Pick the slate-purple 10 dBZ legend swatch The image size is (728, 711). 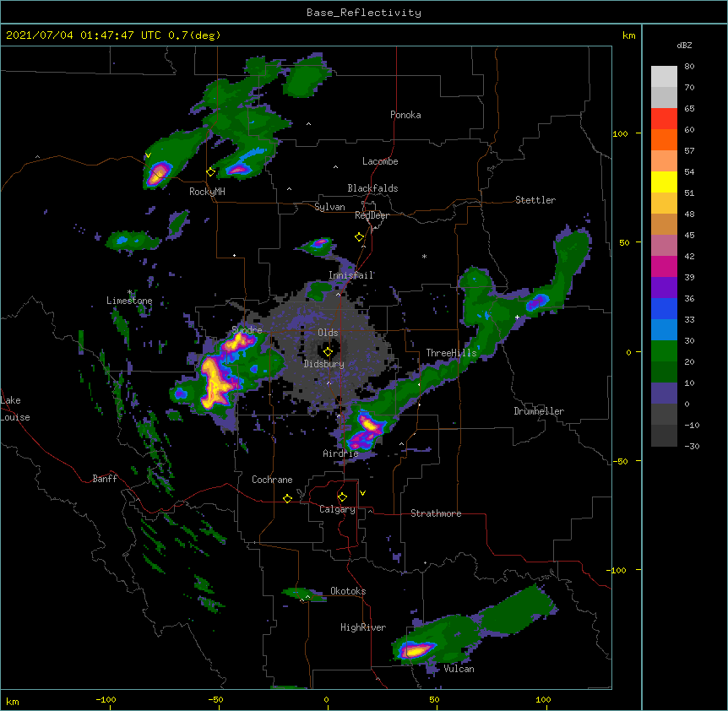tap(664, 393)
